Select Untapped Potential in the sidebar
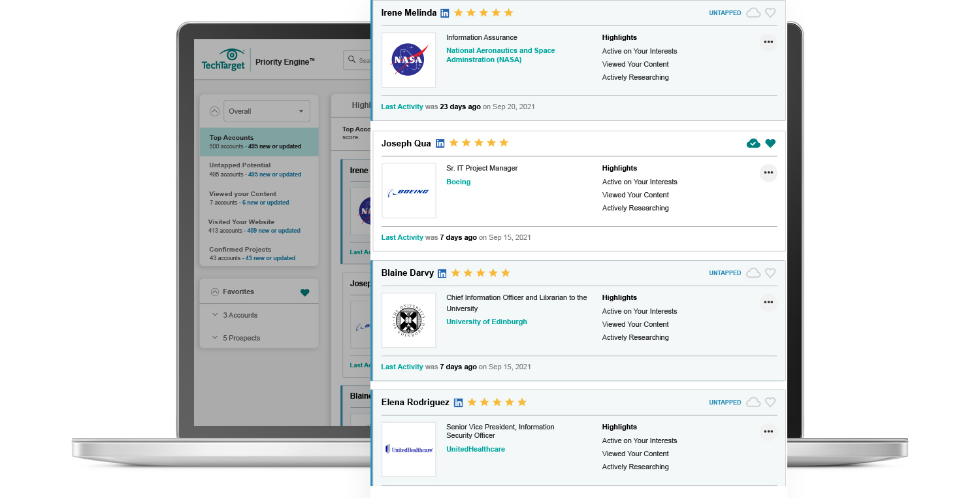The image size is (980, 498). (x=240, y=165)
